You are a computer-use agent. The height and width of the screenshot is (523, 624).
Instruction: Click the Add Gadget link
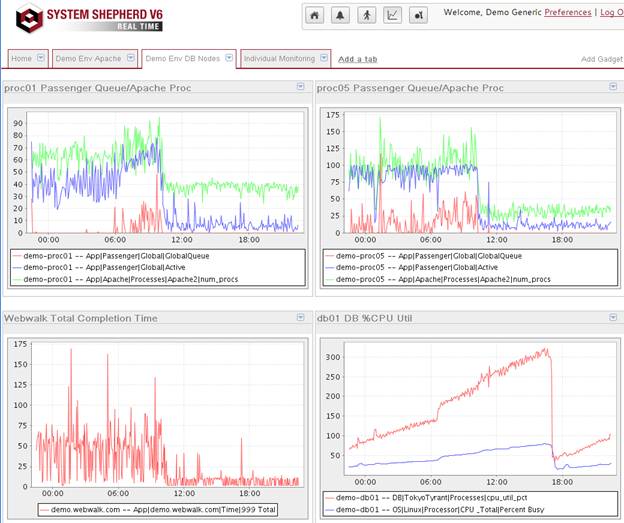point(602,59)
